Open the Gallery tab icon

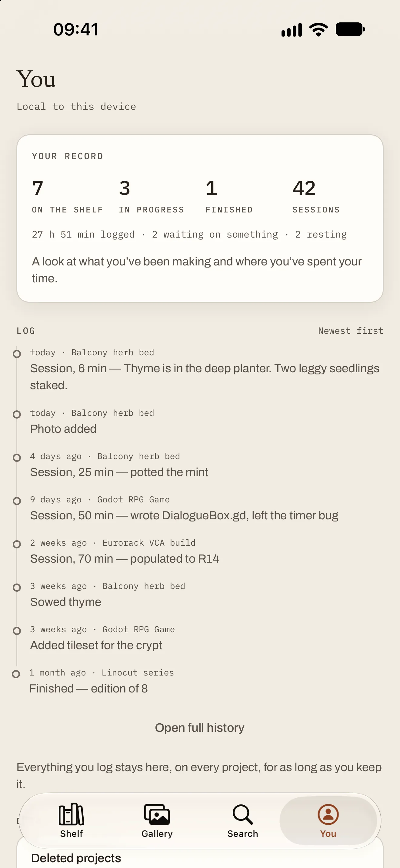click(157, 814)
